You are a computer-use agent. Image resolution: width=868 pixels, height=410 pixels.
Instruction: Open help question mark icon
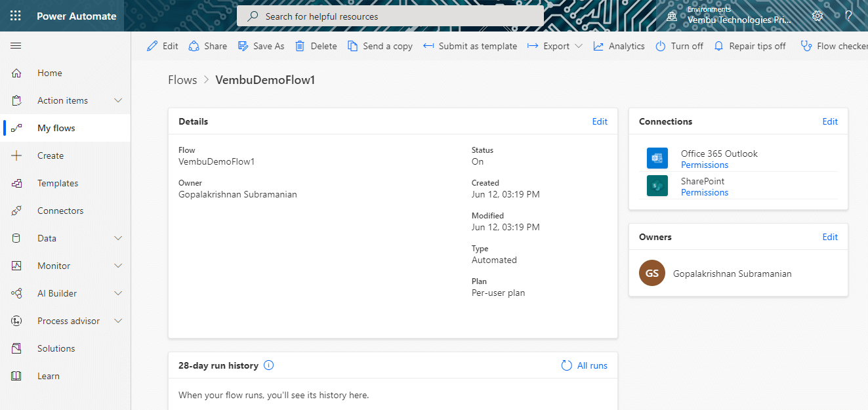click(848, 16)
